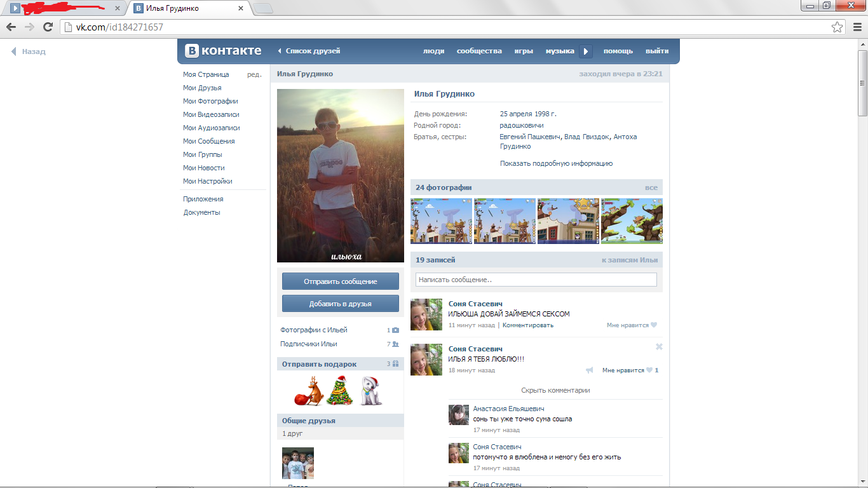The height and width of the screenshot is (488, 868).
Task: Click the Добавить в друзья button
Action: click(341, 304)
